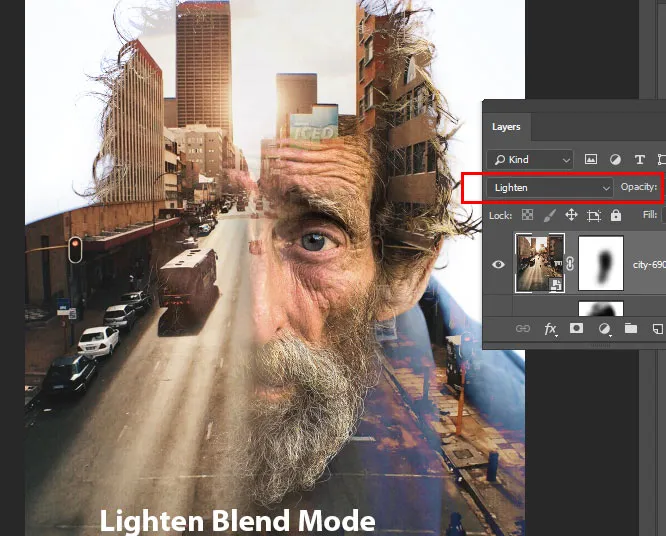666x536 pixels.
Task: Create a new layer icon
Action: (x=658, y=328)
